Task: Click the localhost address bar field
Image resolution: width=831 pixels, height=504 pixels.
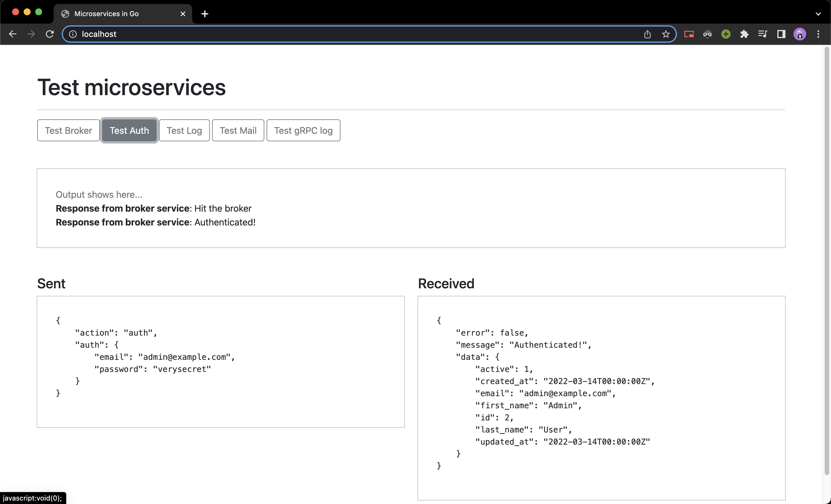Action: 369,34
